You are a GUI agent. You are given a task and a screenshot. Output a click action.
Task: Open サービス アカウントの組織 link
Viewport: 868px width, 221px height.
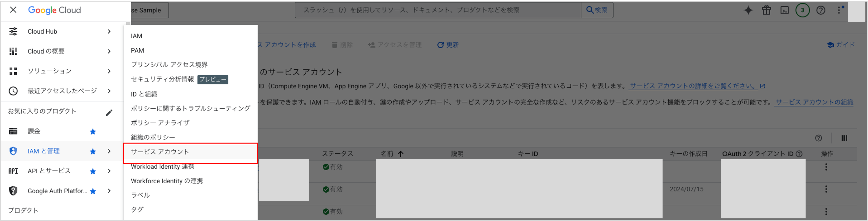(x=814, y=102)
